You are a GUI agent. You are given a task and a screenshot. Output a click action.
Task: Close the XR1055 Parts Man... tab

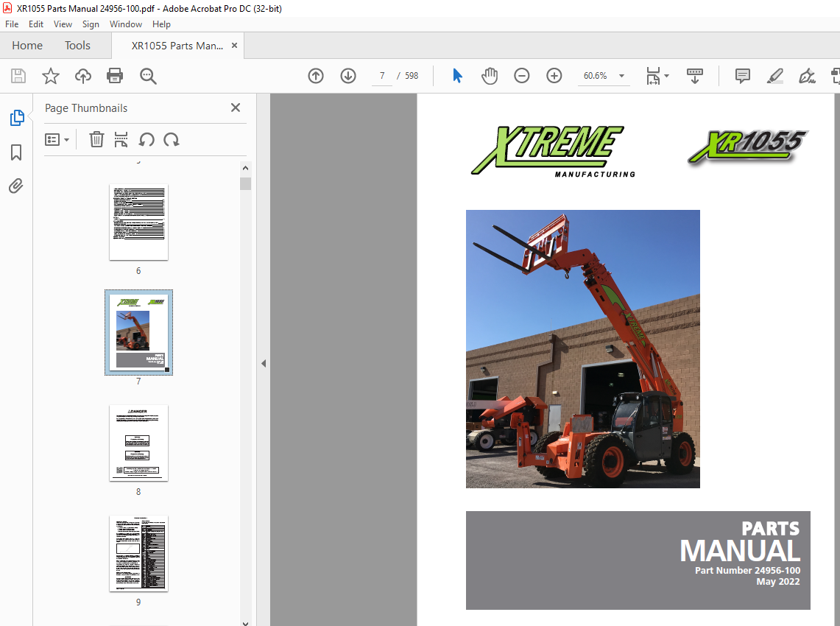pos(234,46)
